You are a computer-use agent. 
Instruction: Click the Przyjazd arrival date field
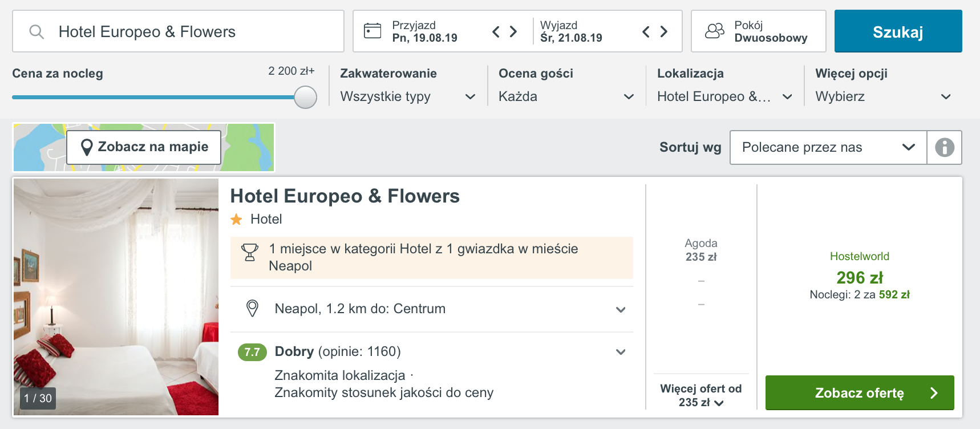(x=424, y=31)
